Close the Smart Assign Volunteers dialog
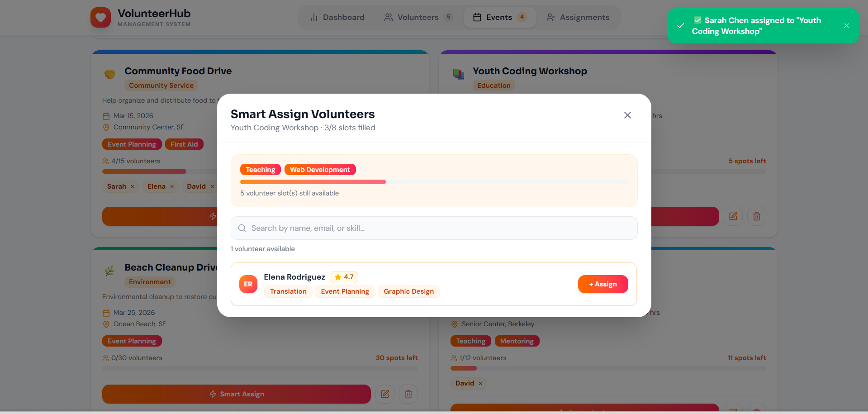The width and height of the screenshot is (868, 414). click(627, 115)
